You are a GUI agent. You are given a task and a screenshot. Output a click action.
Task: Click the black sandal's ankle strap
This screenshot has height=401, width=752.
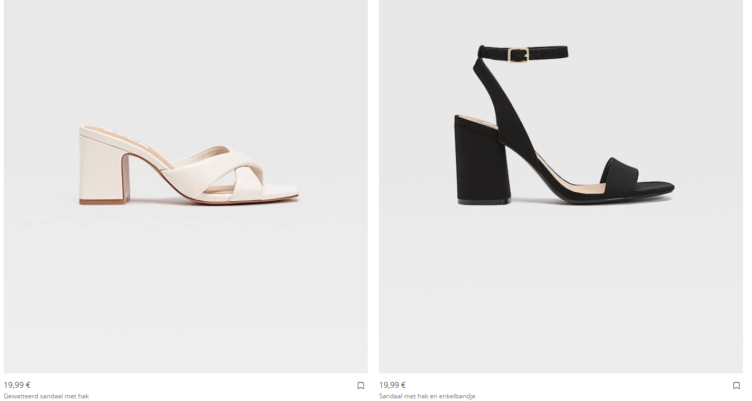(x=523, y=53)
